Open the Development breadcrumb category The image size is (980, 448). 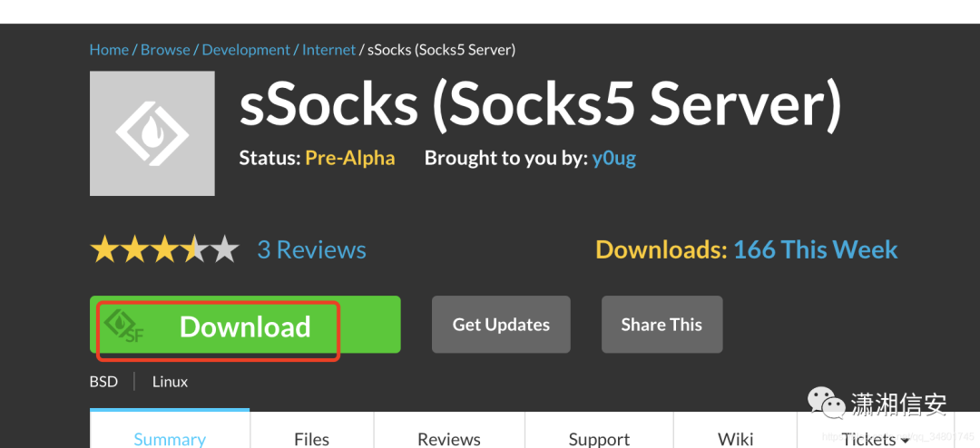(246, 50)
